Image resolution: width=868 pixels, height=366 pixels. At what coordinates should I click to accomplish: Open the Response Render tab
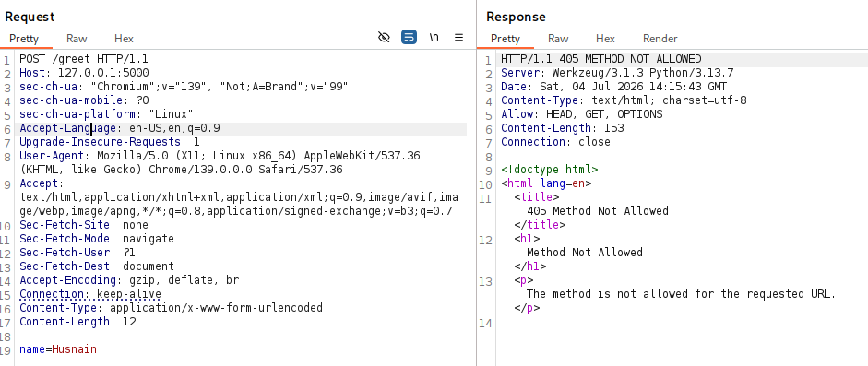[660, 39]
